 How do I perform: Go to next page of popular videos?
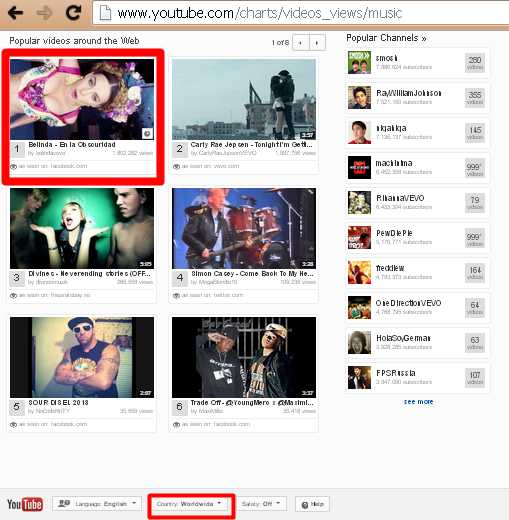point(317,43)
